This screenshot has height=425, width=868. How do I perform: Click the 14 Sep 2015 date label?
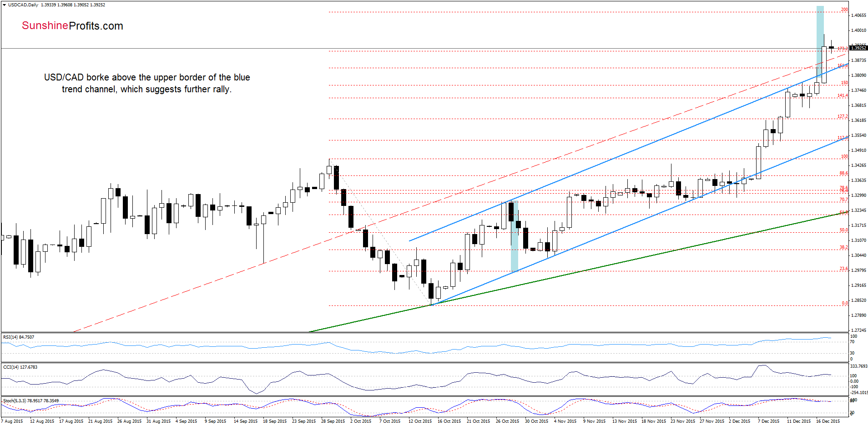(x=246, y=421)
